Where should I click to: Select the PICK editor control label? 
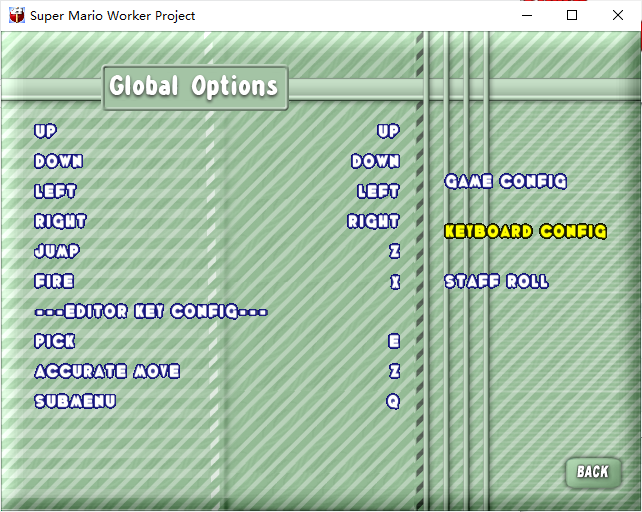coord(54,341)
